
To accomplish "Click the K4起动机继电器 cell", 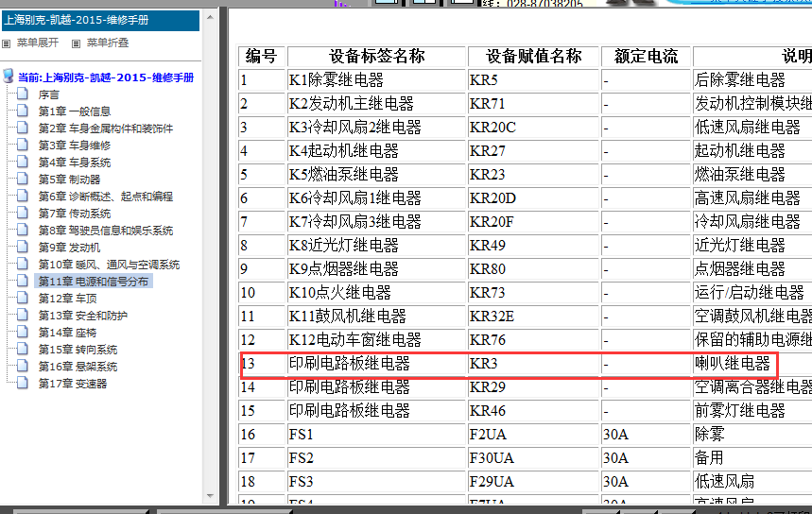I will point(376,151).
